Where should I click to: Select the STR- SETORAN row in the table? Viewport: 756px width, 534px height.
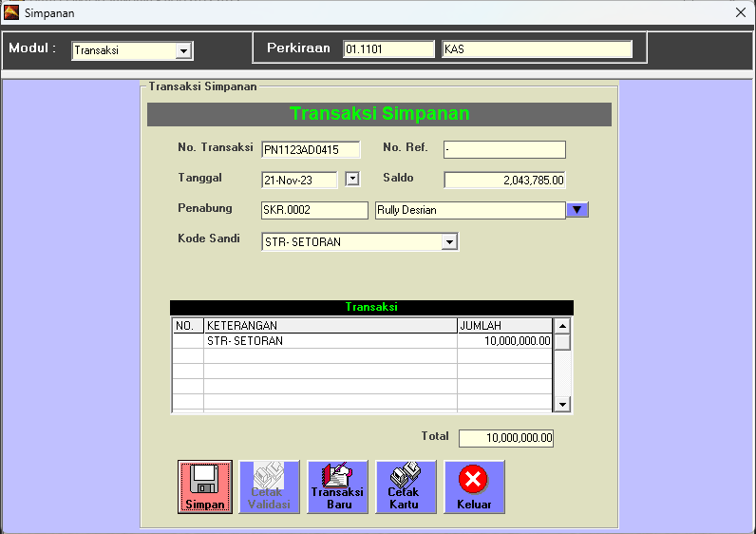click(331, 341)
